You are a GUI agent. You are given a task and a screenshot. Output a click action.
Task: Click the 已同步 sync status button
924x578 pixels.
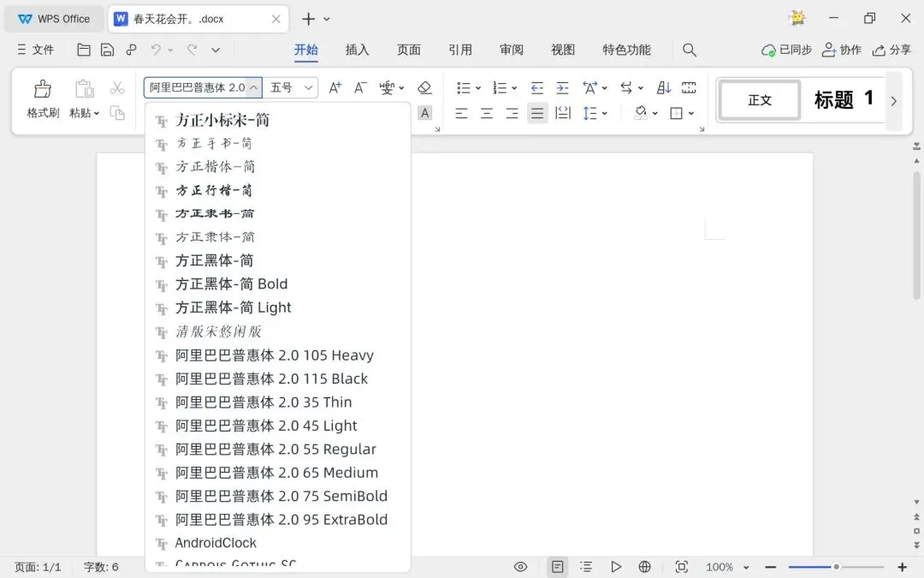pos(787,51)
